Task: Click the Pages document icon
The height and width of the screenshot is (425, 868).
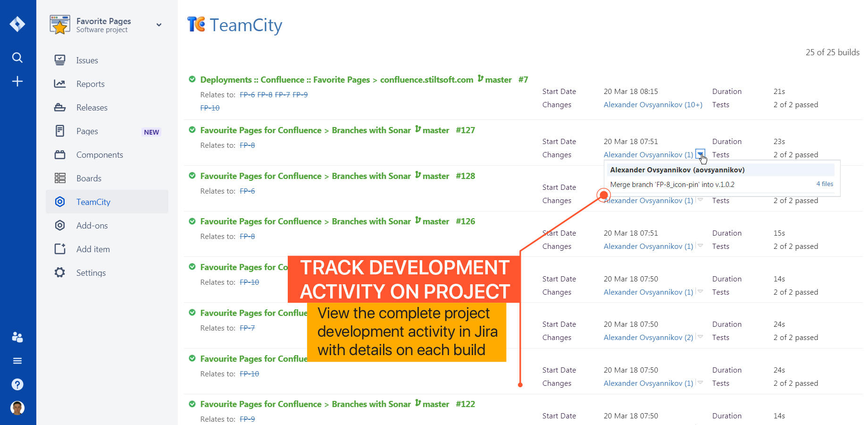Action: [x=60, y=131]
